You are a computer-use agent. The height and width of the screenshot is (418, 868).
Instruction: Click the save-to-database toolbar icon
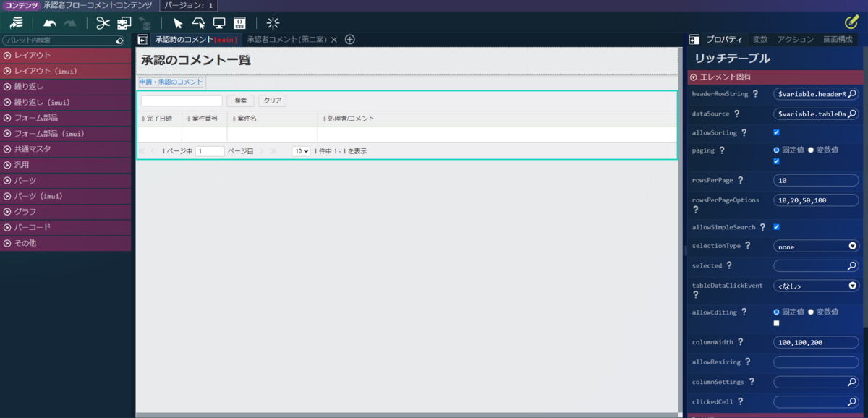tap(16, 23)
